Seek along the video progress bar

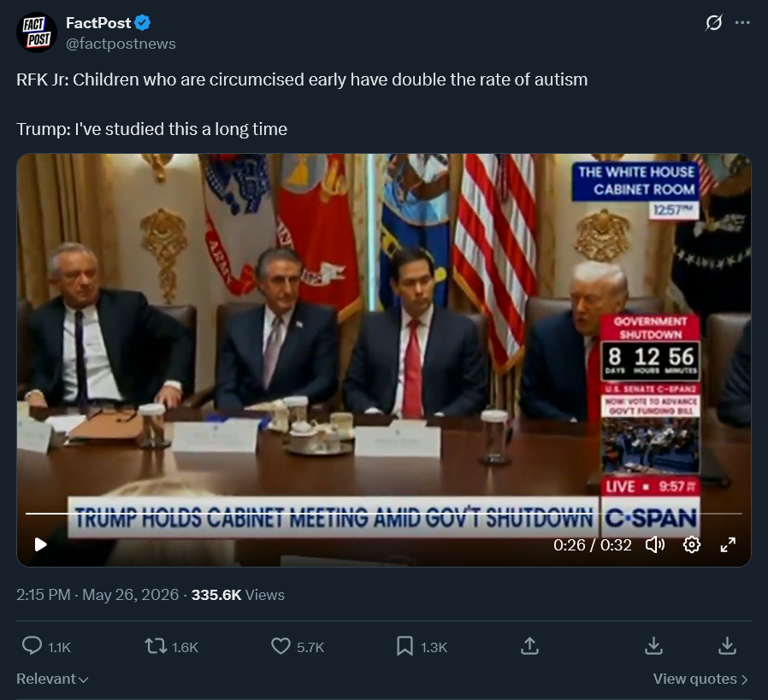[x=383, y=514]
